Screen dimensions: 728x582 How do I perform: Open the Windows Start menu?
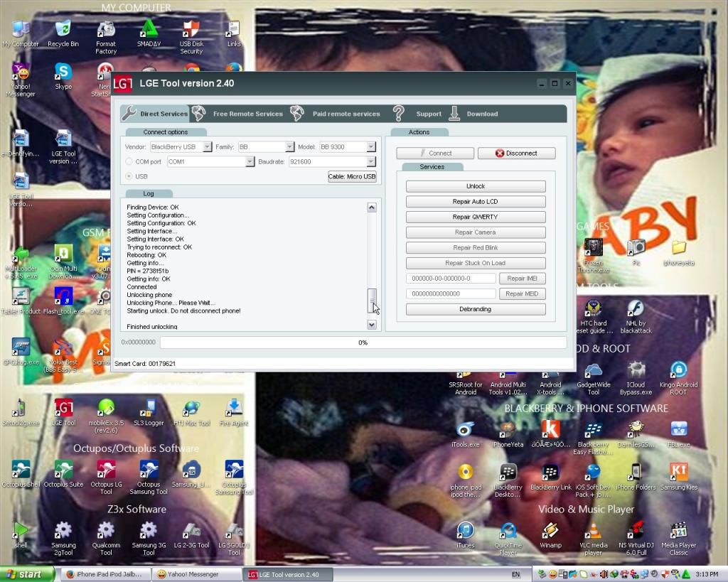pyautogui.click(x=27, y=575)
